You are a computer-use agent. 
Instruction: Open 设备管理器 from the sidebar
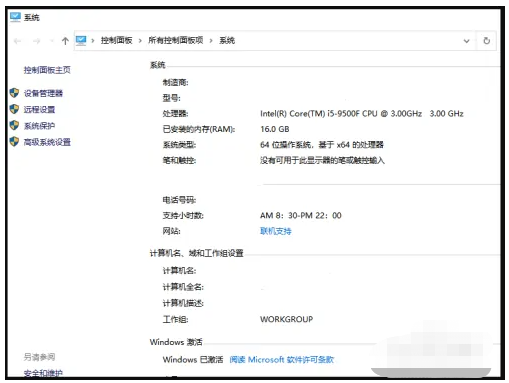coord(43,93)
